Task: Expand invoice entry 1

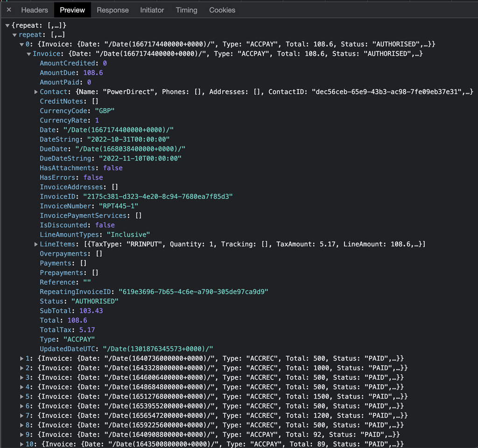Action: [x=21, y=358]
